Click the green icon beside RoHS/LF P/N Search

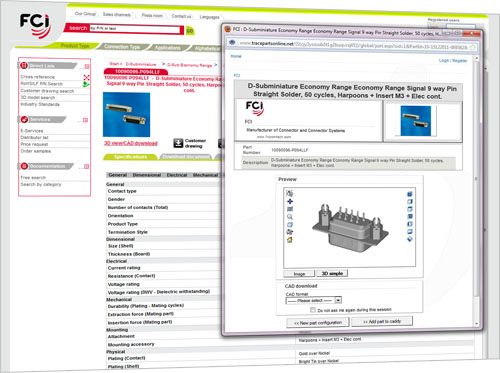click(86, 84)
